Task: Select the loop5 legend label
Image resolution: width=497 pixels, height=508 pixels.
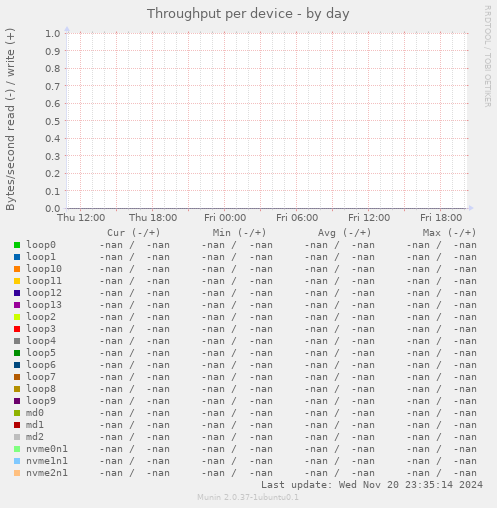Action: point(41,353)
